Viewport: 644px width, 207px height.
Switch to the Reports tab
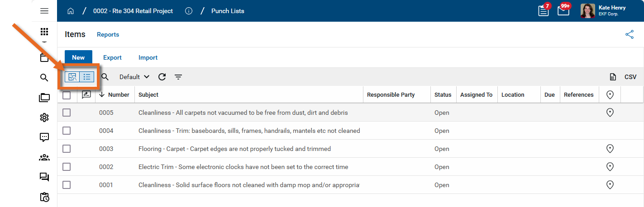tap(108, 34)
